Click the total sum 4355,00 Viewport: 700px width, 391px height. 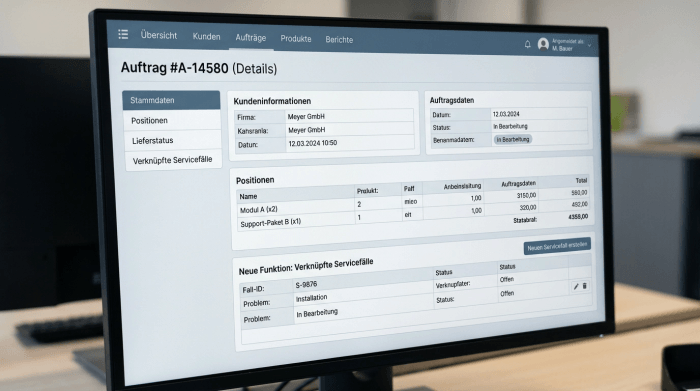pyautogui.click(x=578, y=216)
